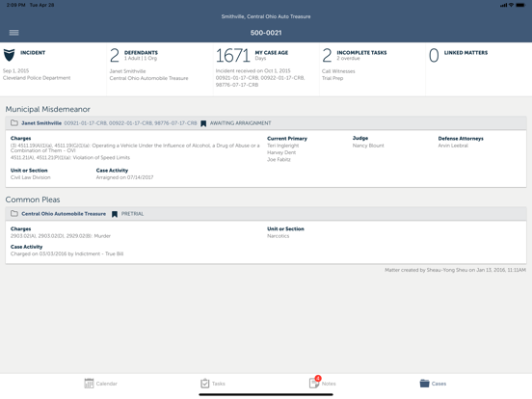Screen dimensions: 532x399
Task: Check the battery status icon
Action: 520,5
